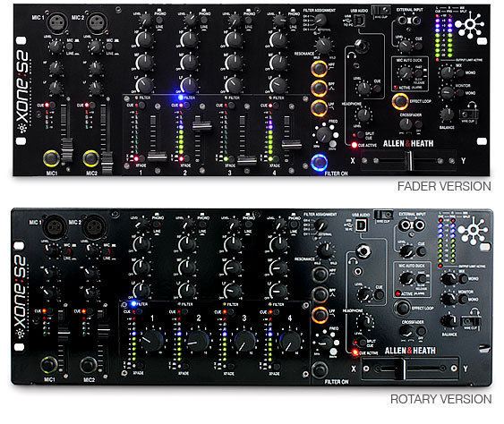Push the MIC2 button on rotary version
This screenshot has height=424, width=504.
89,366
